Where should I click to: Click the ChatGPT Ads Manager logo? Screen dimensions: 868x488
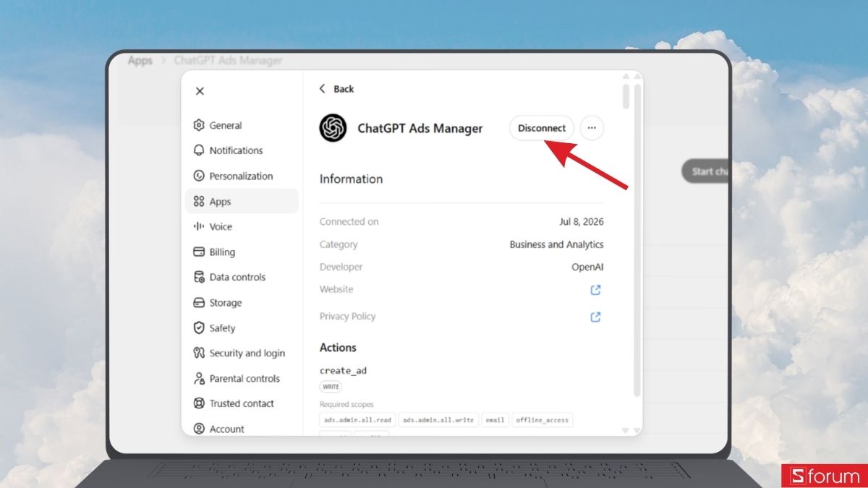(x=333, y=129)
